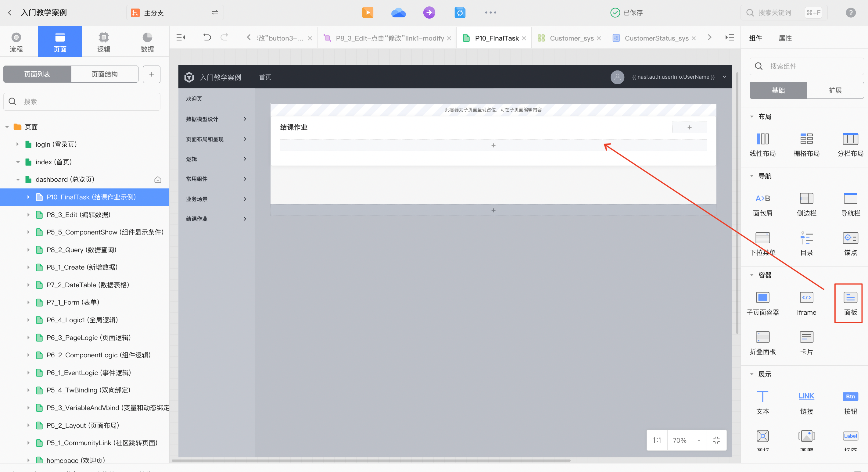Select the Iframe component icon
The width and height of the screenshot is (868, 472).
pos(806,298)
